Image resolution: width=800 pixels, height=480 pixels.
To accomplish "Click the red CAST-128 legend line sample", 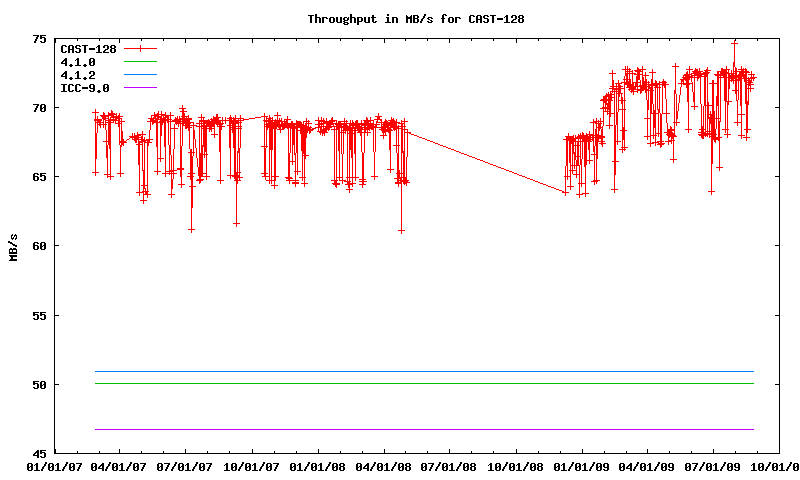I will [x=141, y=48].
